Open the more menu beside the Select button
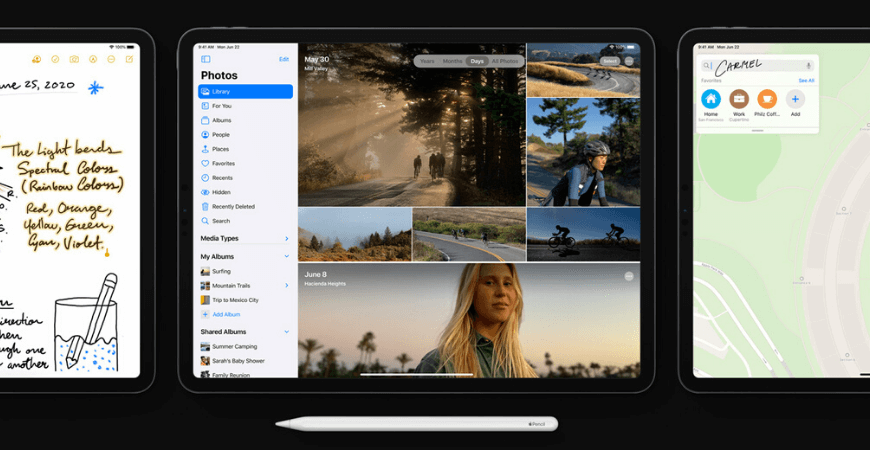This screenshot has height=450, width=870. click(x=629, y=61)
